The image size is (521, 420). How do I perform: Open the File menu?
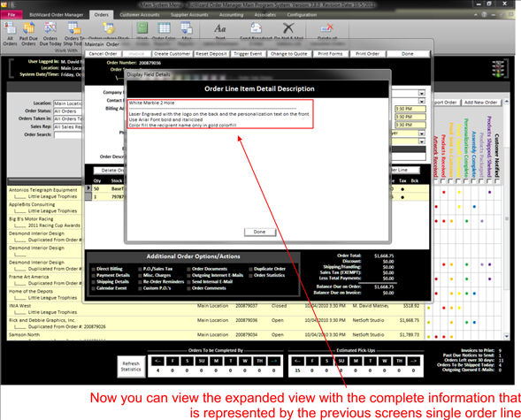(11, 15)
